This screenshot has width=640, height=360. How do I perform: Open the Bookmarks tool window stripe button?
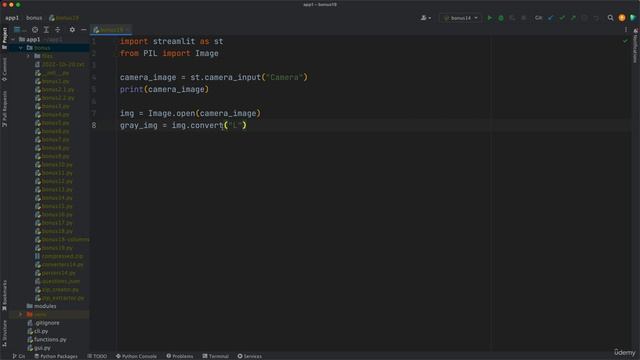[x=4, y=295]
